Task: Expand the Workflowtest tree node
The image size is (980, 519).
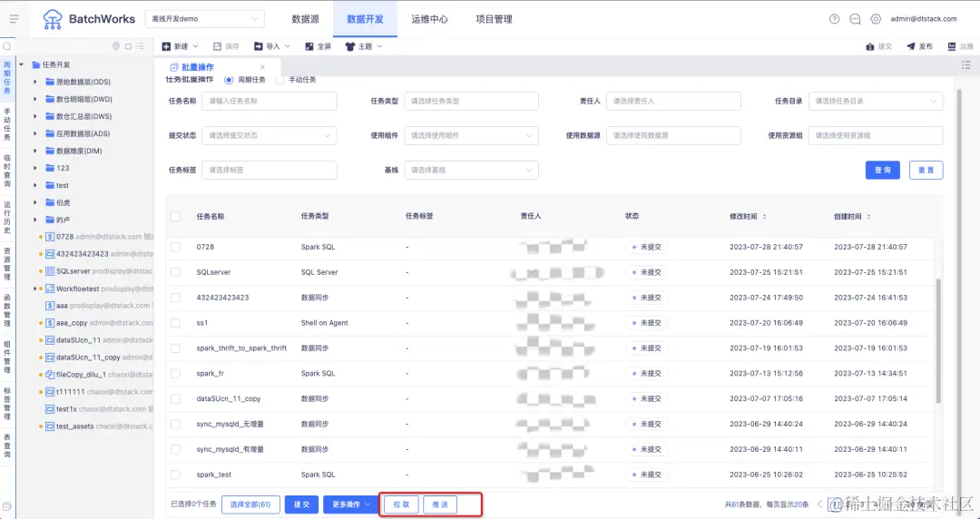Action: pyautogui.click(x=35, y=289)
